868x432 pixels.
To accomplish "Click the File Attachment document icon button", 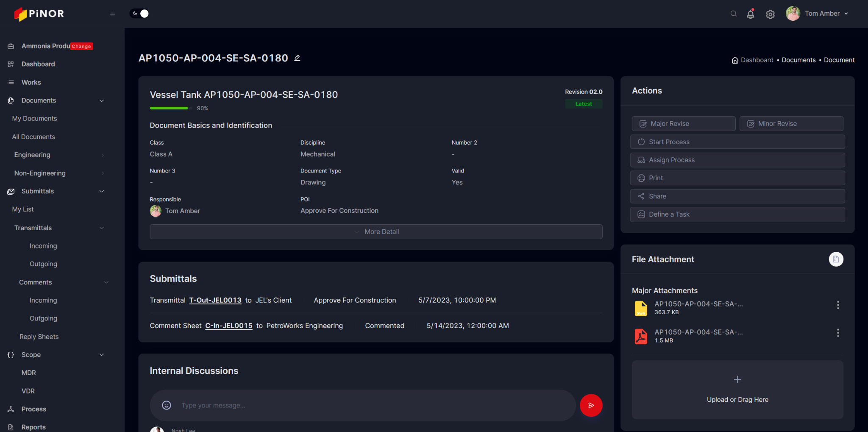I will pyautogui.click(x=836, y=259).
